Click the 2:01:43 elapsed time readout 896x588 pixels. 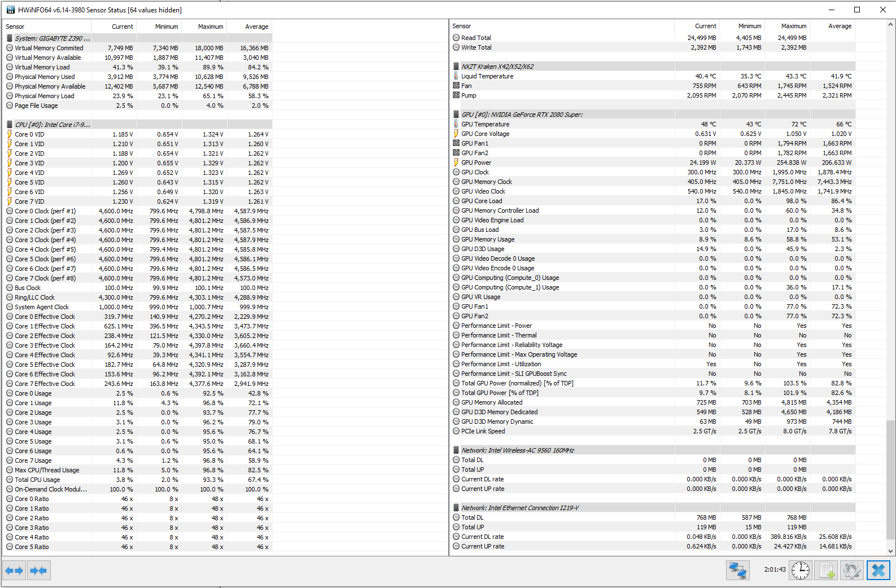[x=775, y=570]
